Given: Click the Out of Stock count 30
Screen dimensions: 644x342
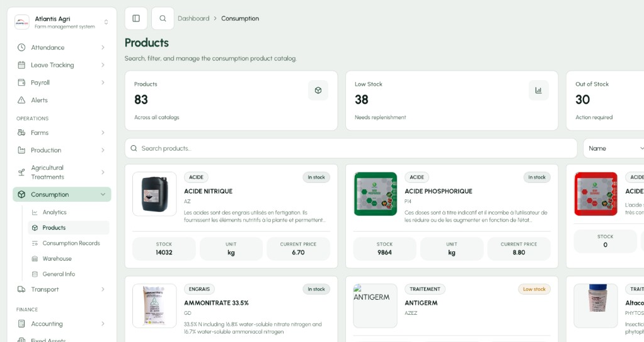Looking at the screenshot, I should [x=582, y=100].
